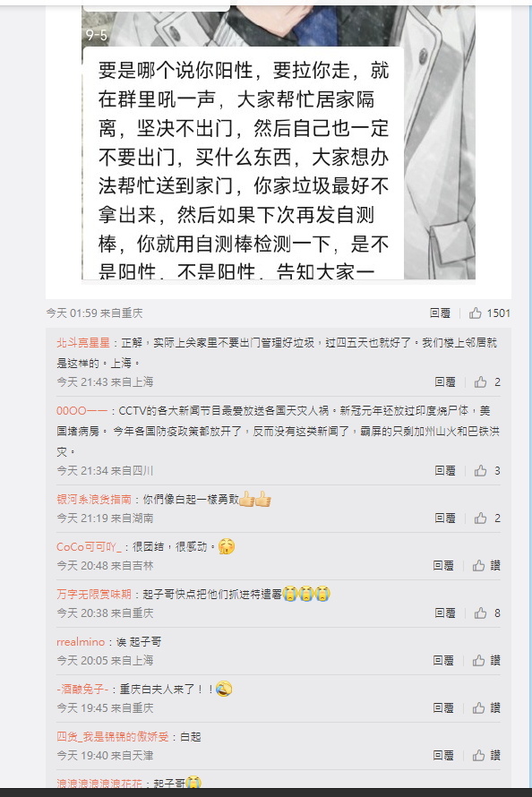Like 四货_我是锦锦的傲娇受's comment
Viewport: 532px width, 797px height.
pyautogui.click(x=486, y=756)
